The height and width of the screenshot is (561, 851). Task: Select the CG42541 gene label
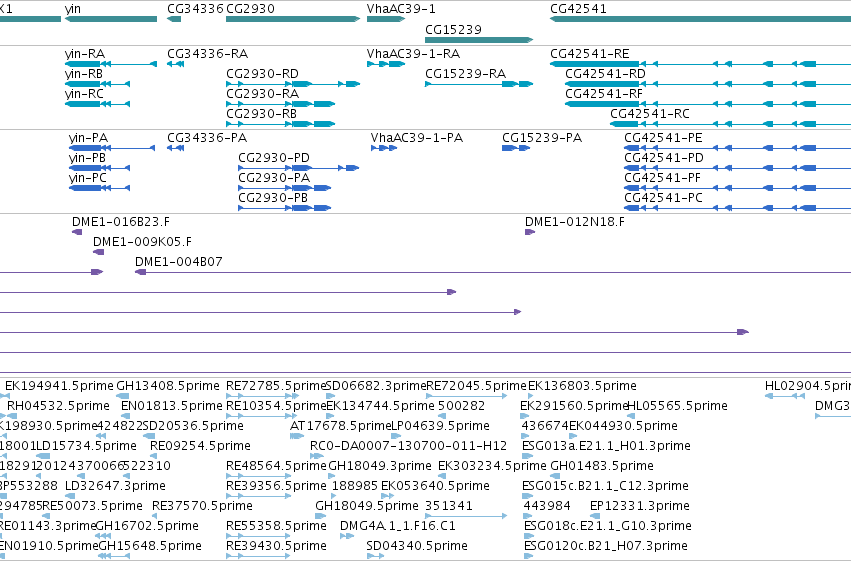pos(579,9)
